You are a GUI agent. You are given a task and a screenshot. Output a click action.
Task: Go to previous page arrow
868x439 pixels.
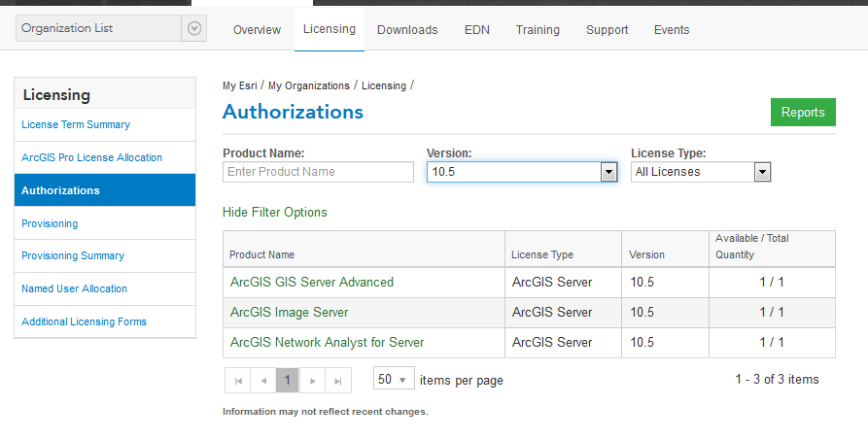click(x=262, y=380)
